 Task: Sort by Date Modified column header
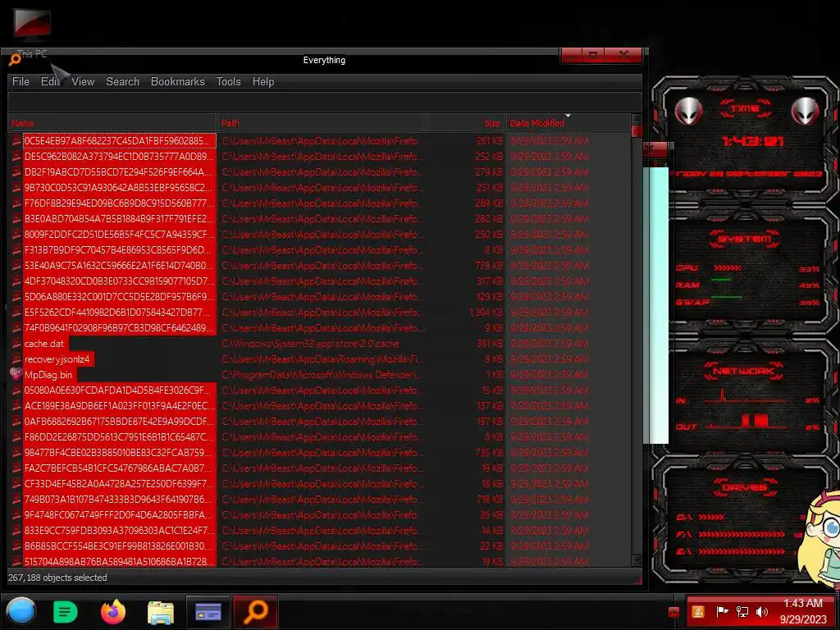click(568, 123)
